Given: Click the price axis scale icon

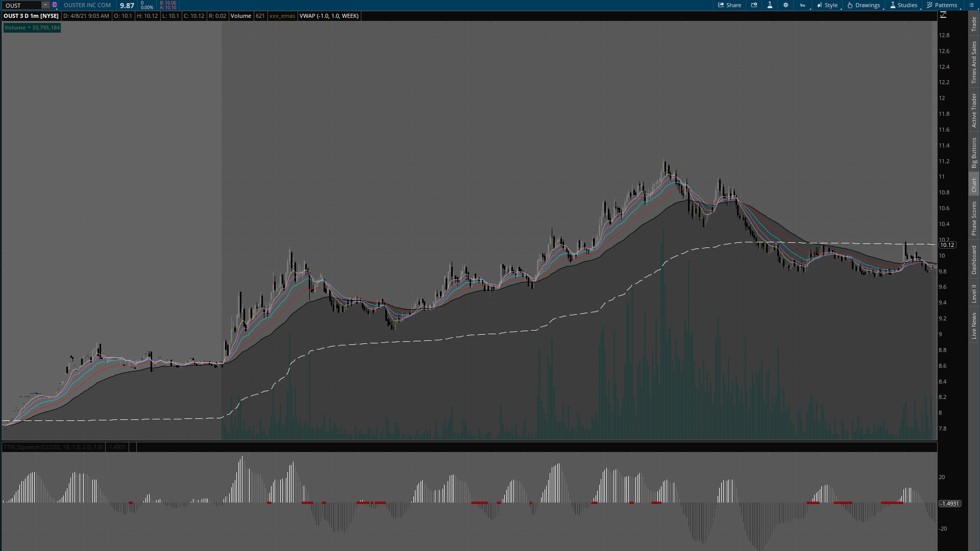Looking at the screenshot, I should pos(943,15).
